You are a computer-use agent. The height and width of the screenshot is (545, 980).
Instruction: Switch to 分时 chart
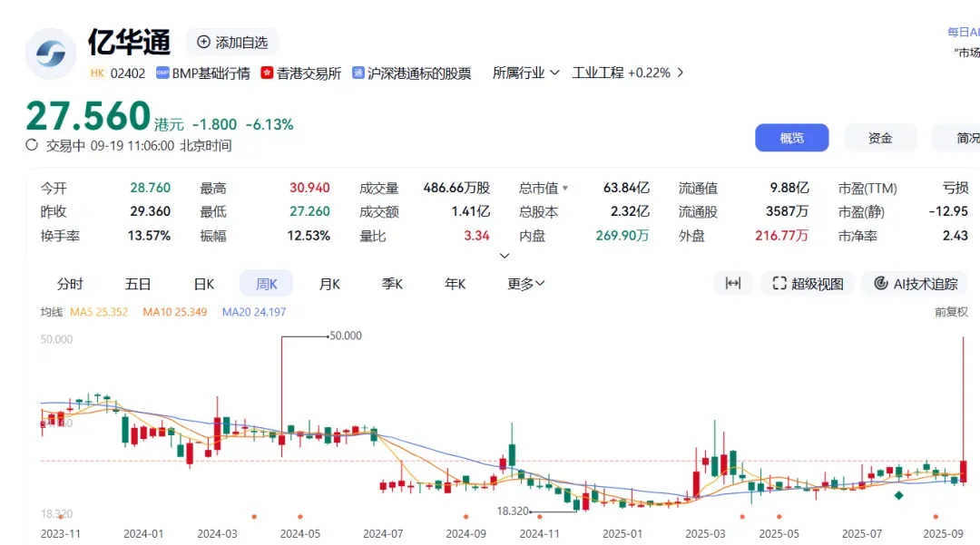point(70,284)
